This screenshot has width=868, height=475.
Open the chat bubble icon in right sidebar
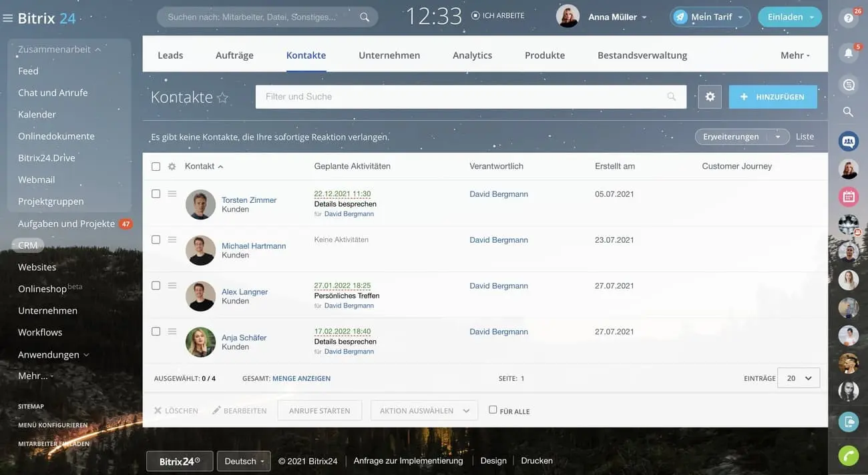pos(849,85)
